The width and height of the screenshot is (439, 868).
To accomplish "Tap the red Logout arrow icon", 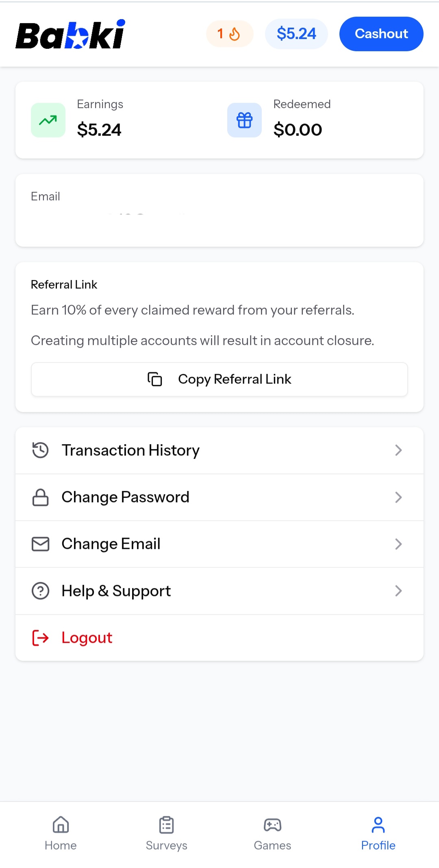I will (x=40, y=638).
